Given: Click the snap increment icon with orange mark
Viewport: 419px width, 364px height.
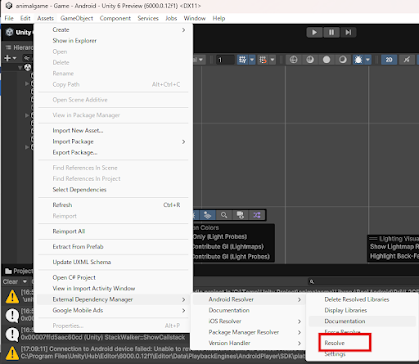Looking at the screenshot, I should [263, 60].
